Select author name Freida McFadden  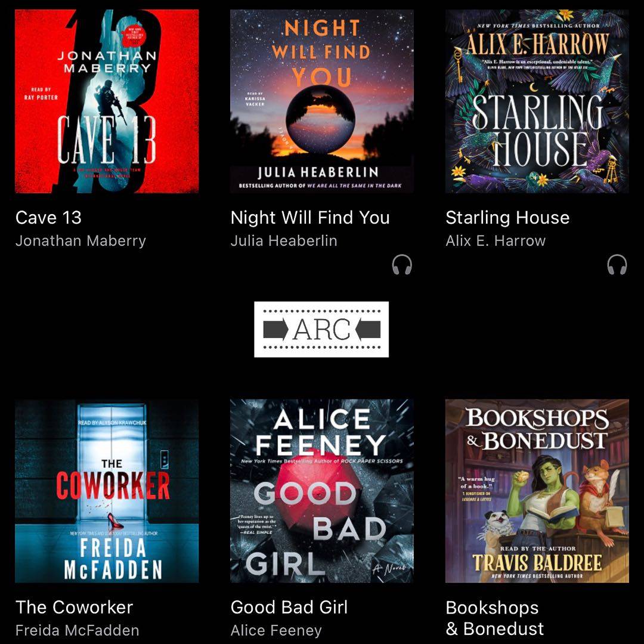coord(77,630)
